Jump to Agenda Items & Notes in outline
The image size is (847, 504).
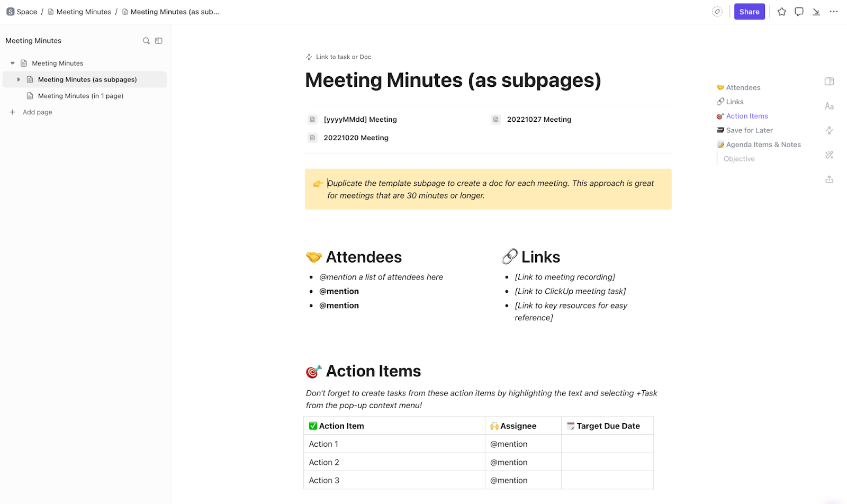763,145
